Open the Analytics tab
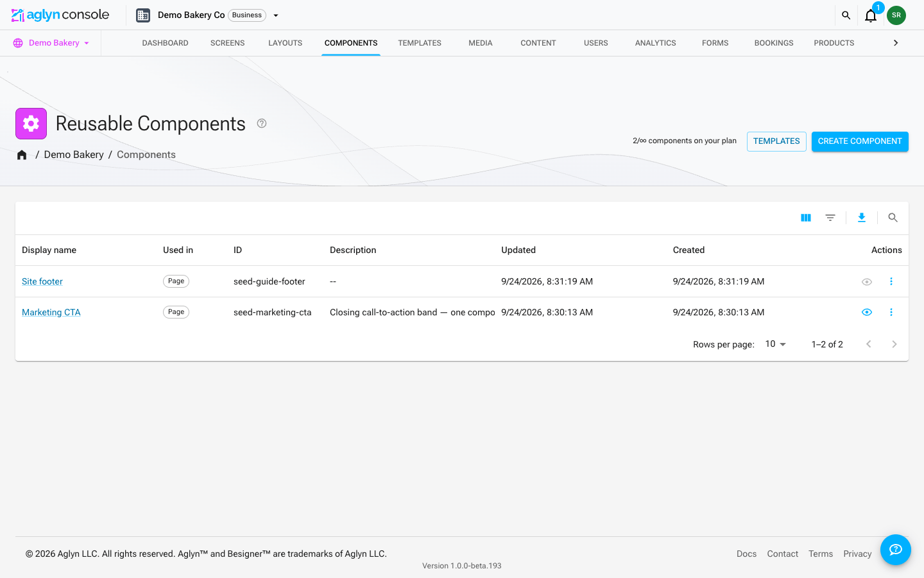924x578 pixels. (x=656, y=43)
